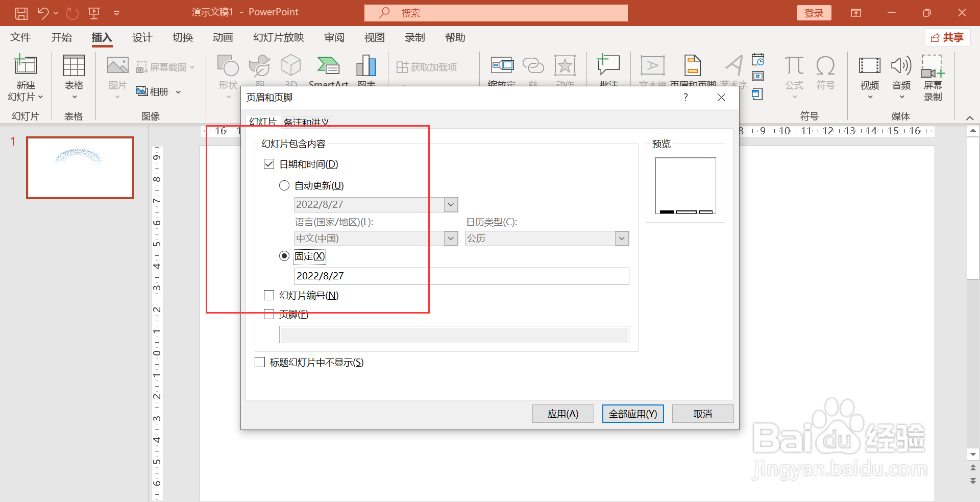Click Get Add-ins button
980x502 pixels.
427,67
